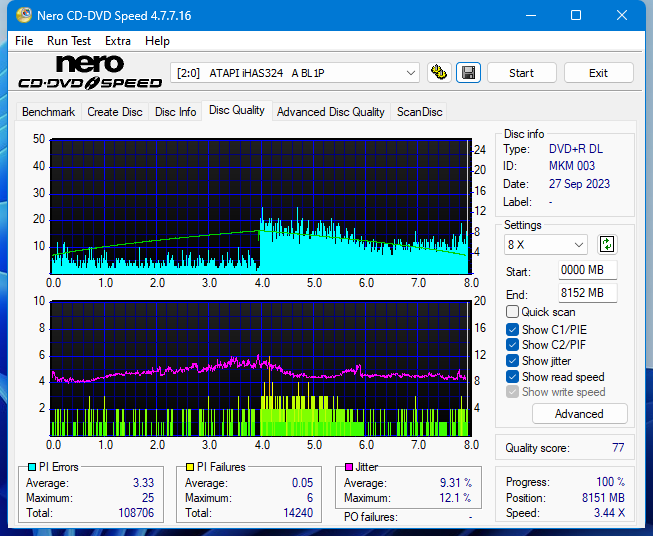653x536 pixels.
Task: Click the disc date 27 Sep 2023
Action: (579, 184)
